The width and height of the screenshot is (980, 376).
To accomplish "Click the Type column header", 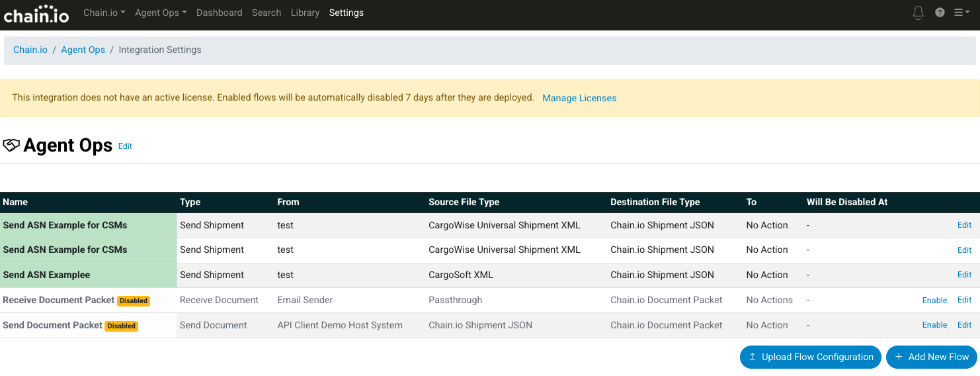I will click(x=190, y=202).
